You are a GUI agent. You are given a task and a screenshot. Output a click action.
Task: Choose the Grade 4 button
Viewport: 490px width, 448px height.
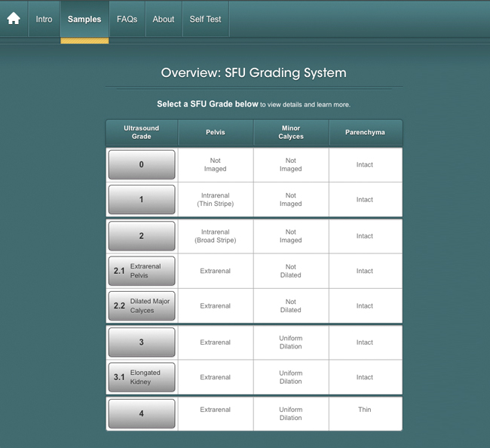tap(142, 413)
